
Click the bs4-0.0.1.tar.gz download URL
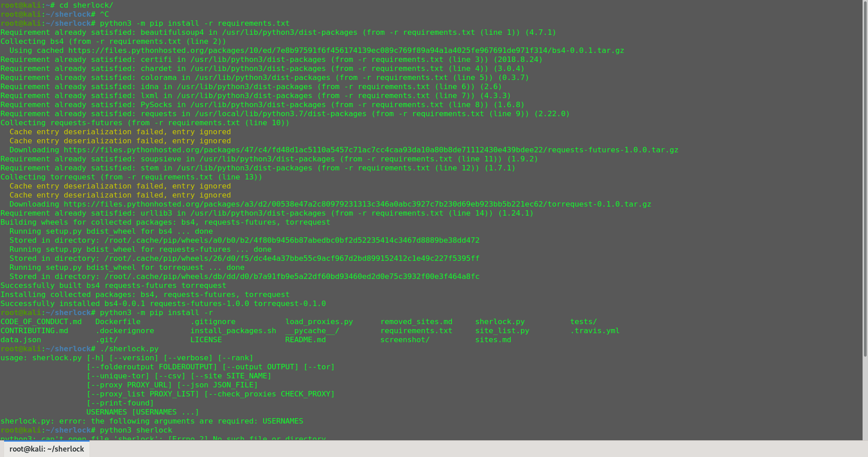click(346, 51)
